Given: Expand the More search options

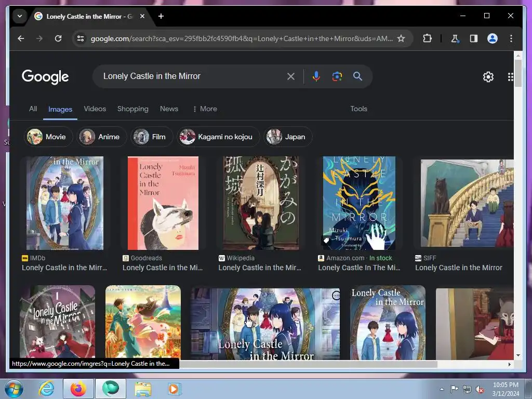Looking at the screenshot, I should (205, 109).
